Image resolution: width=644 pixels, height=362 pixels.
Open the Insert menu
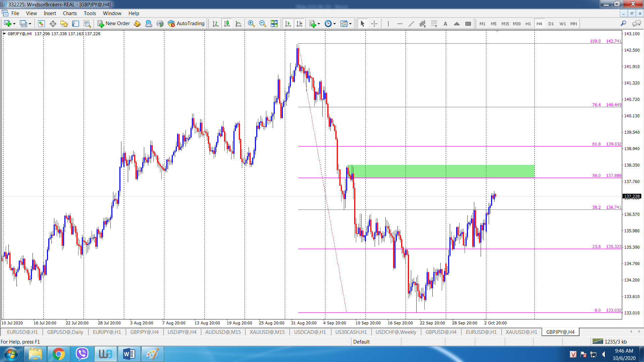point(50,13)
